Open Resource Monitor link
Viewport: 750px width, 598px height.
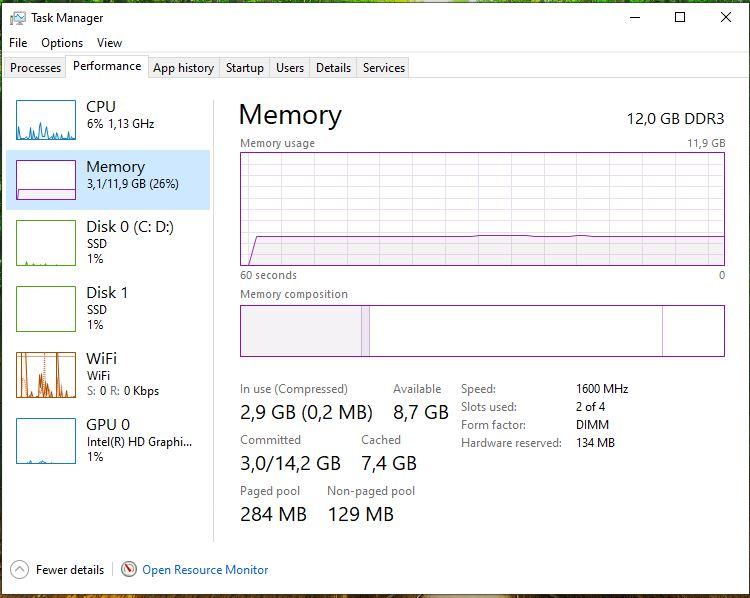click(205, 570)
